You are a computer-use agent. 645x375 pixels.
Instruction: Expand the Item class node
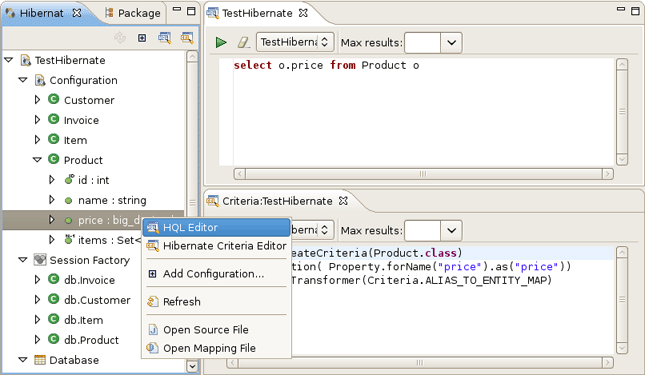pos(37,140)
